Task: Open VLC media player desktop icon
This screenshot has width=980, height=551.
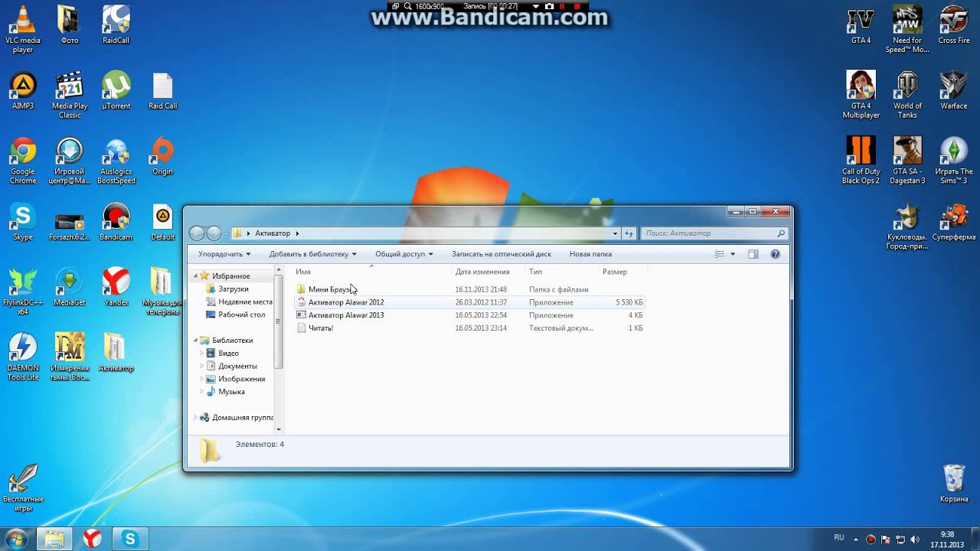Action: click(23, 29)
